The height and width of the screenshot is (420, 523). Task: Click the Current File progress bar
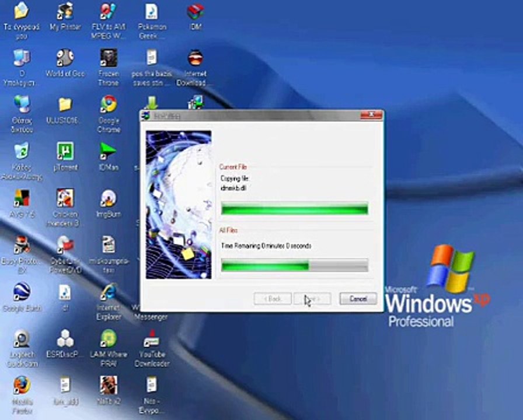pyautogui.click(x=295, y=209)
